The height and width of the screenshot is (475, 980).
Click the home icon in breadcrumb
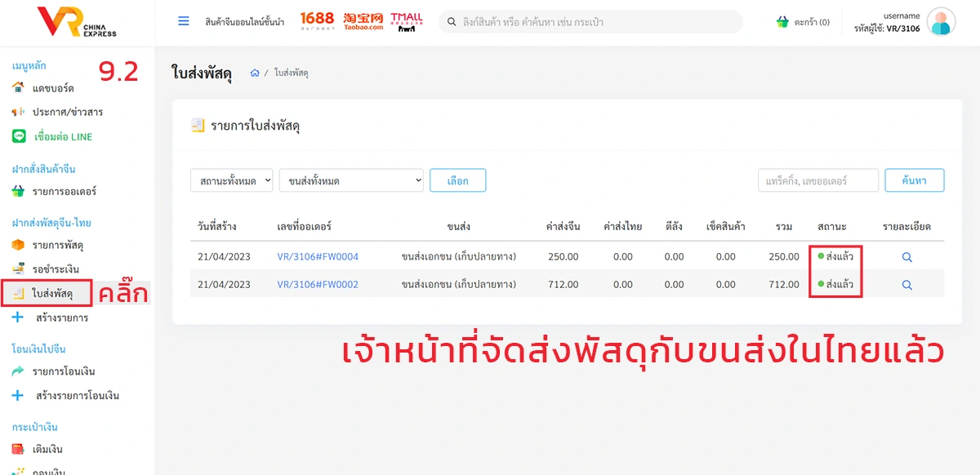[255, 73]
